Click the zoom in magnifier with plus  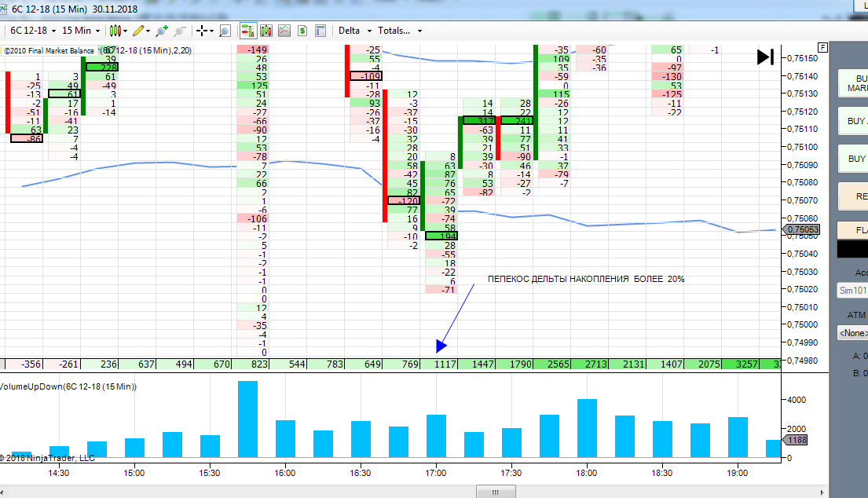tap(162, 31)
